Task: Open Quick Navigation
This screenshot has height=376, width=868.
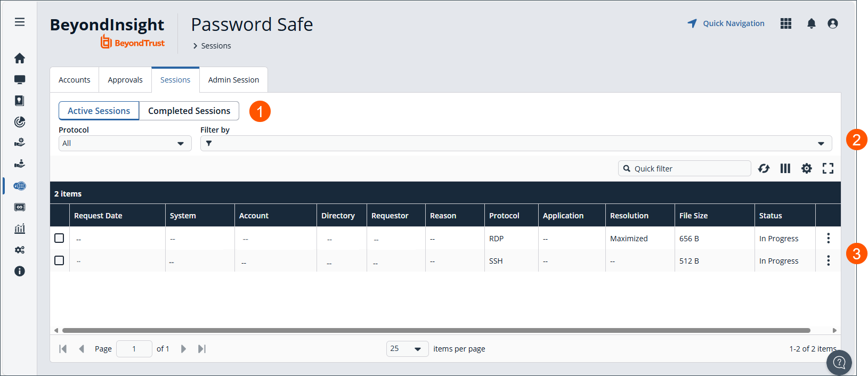Action: [726, 23]
